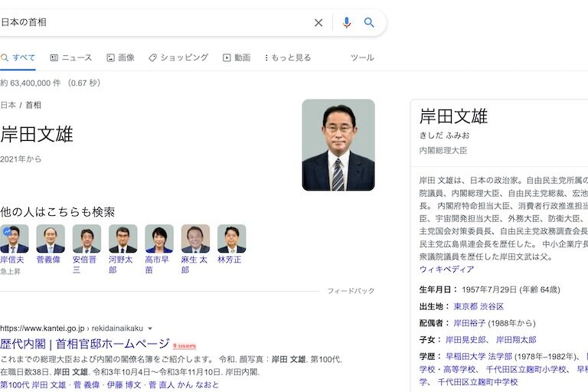The image size is (588, 392).
Task: Switch to the 画像 tab
Action: coord(121,57)
